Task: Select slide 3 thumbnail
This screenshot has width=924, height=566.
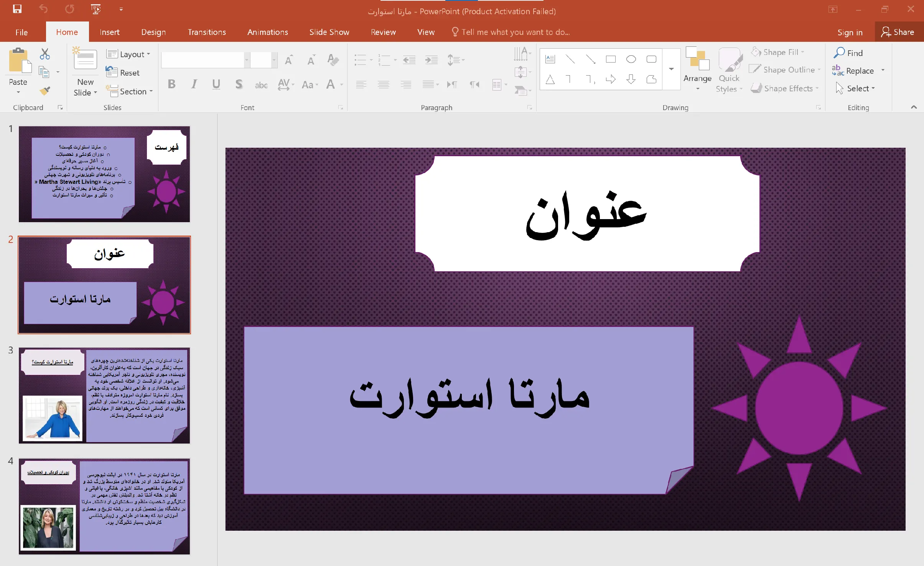Action: [104, 396]
